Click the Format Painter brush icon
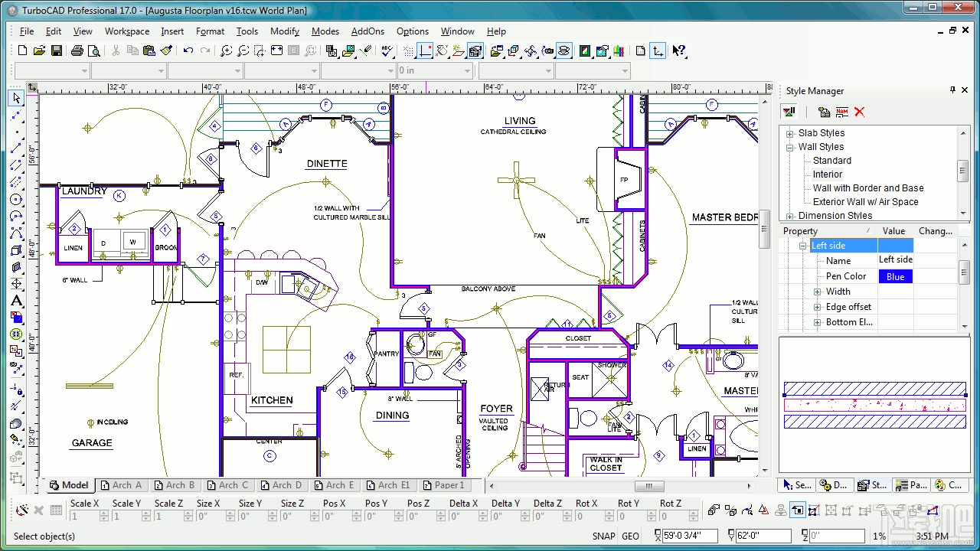980x551 pixels. pyautogui.click(x=167, y=51)
